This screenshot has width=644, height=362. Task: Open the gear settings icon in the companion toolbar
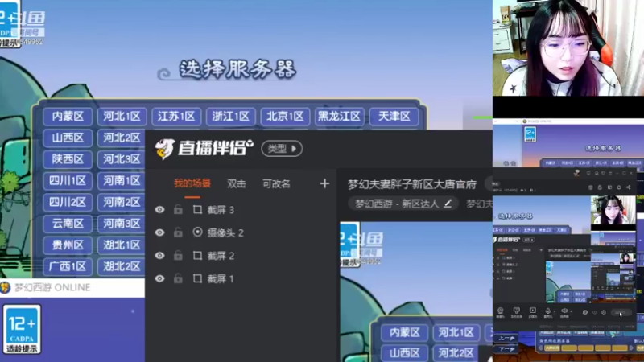(603, 312)
